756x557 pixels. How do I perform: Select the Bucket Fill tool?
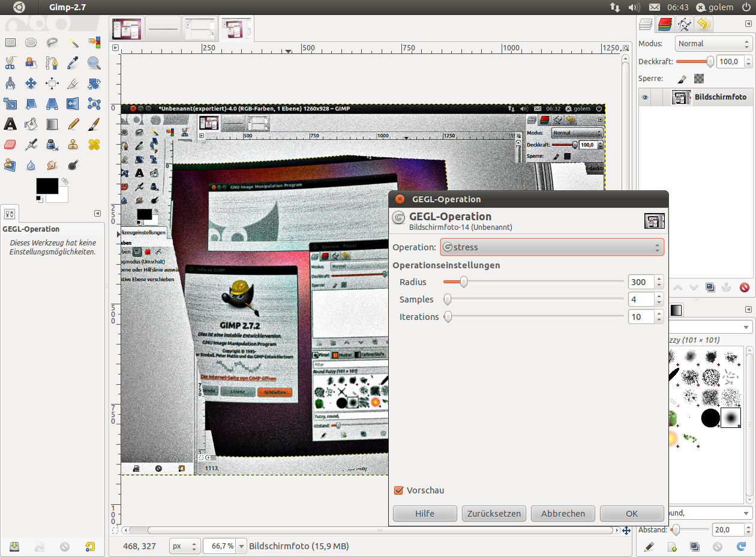tap(31, 124)
